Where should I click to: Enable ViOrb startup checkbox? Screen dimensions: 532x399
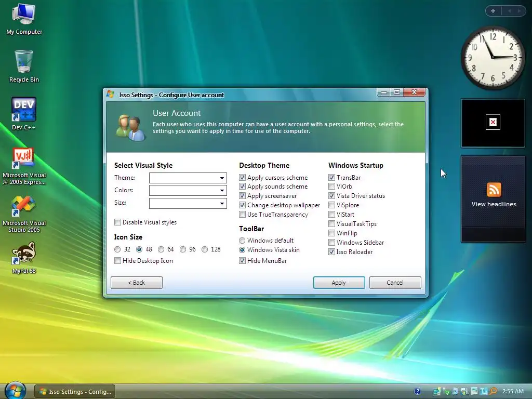point(332,187)
